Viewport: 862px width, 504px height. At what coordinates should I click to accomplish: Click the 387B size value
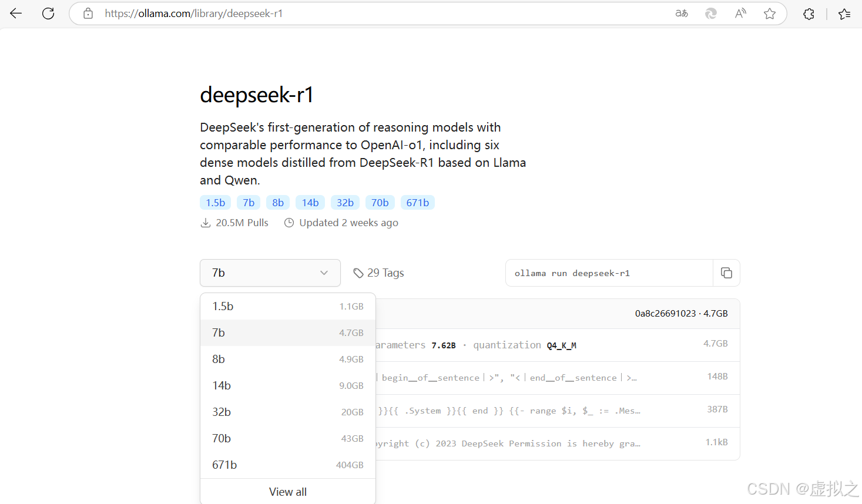coord(717,409)
